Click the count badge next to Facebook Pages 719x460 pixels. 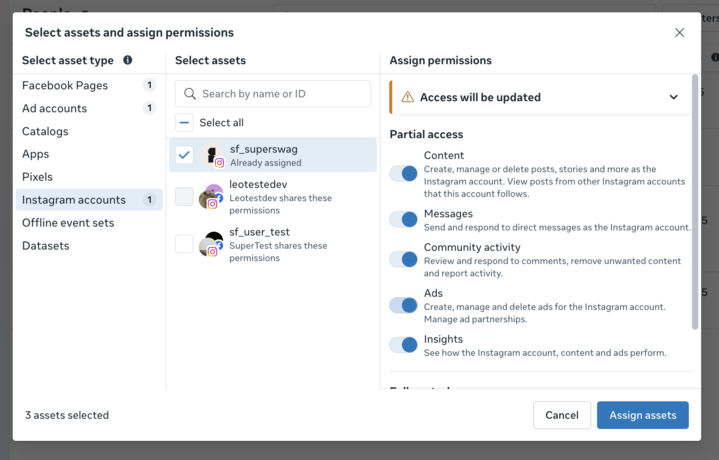click(x=149, y=85)
